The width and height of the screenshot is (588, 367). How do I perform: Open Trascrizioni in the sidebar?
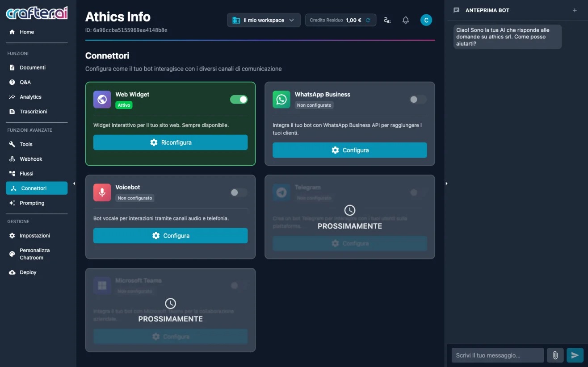[37, 112]
